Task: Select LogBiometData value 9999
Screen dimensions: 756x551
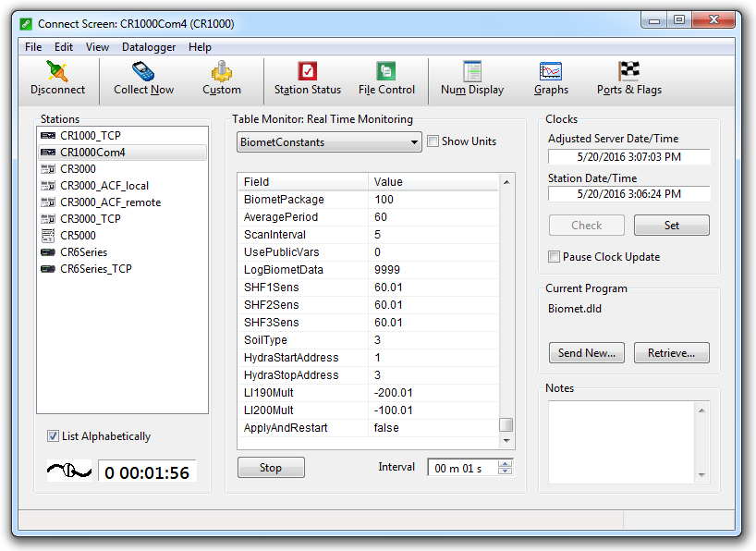Action: (x=387, y=270)
